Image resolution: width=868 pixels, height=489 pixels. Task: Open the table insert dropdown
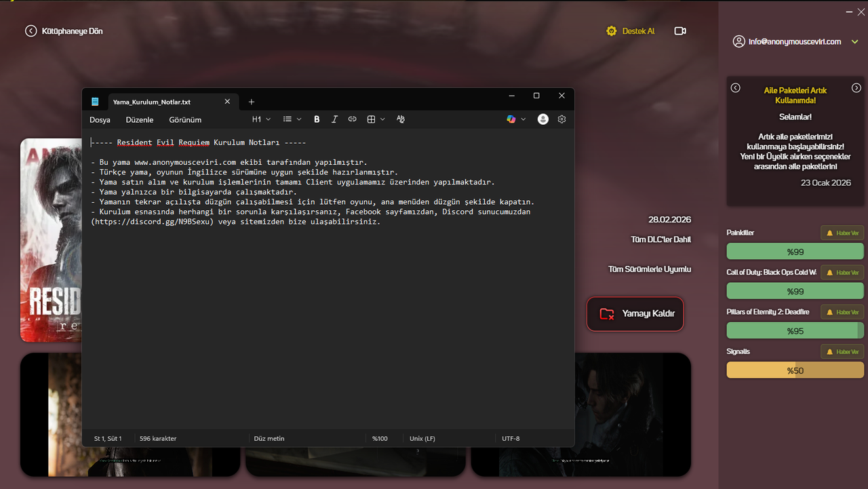click(376, 119)
